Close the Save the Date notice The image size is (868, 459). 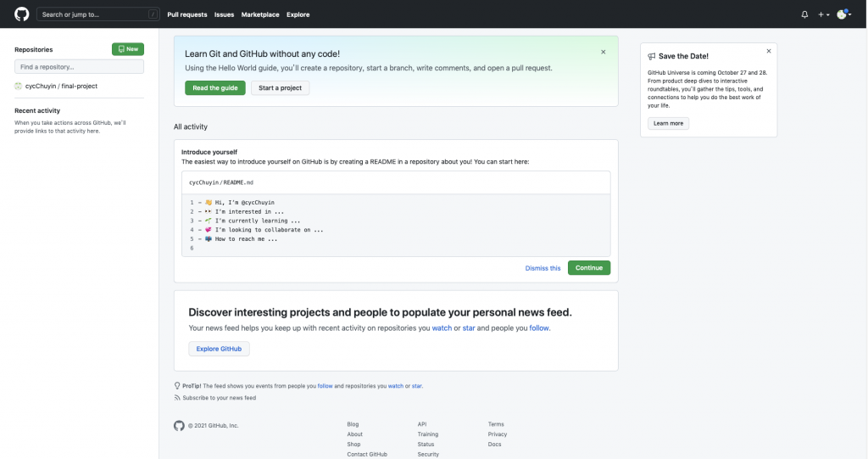[x=769, y=51]
